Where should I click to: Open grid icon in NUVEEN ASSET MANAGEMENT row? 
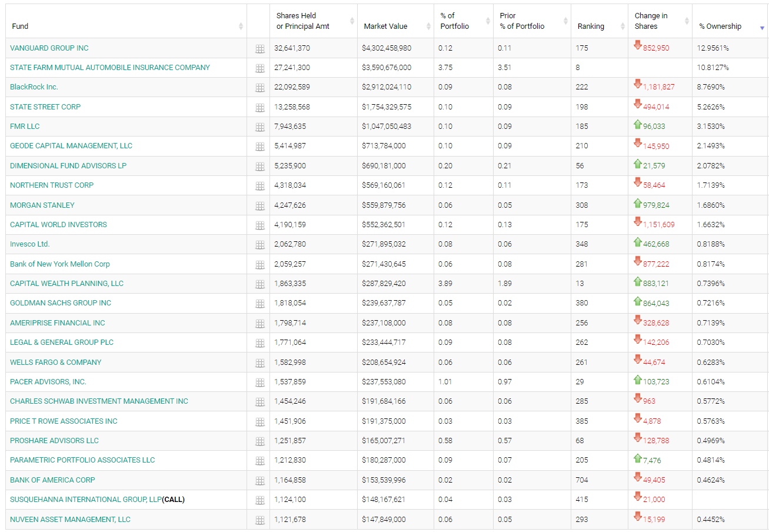coord(259,520)
